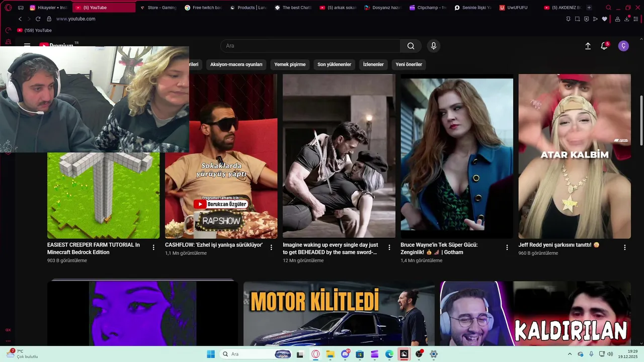Open EASIEST CREEPER FARM TUTORIAL video title

click(94, 248)
